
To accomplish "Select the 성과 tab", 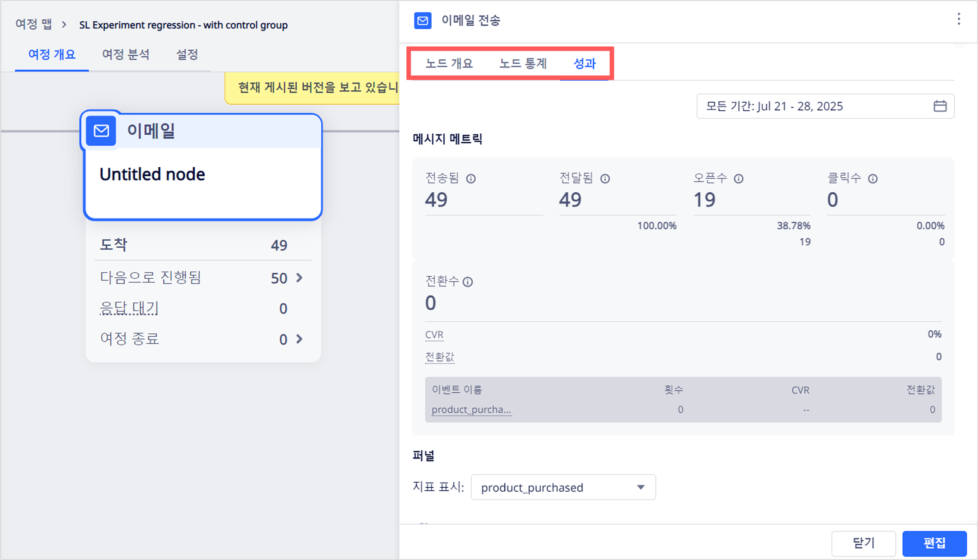I will [584, 64].
